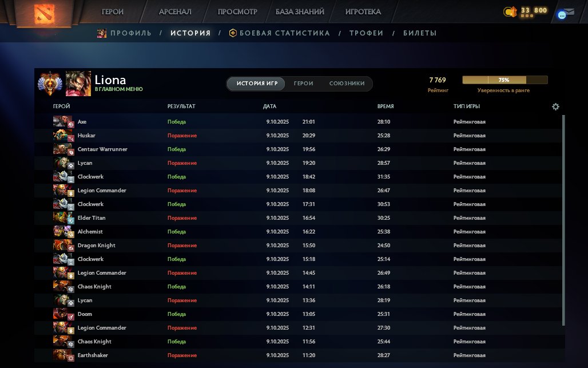The image size is (588, 368).
Task: Click the rank confidence 75% progress bar
Action: coord(504,80)
